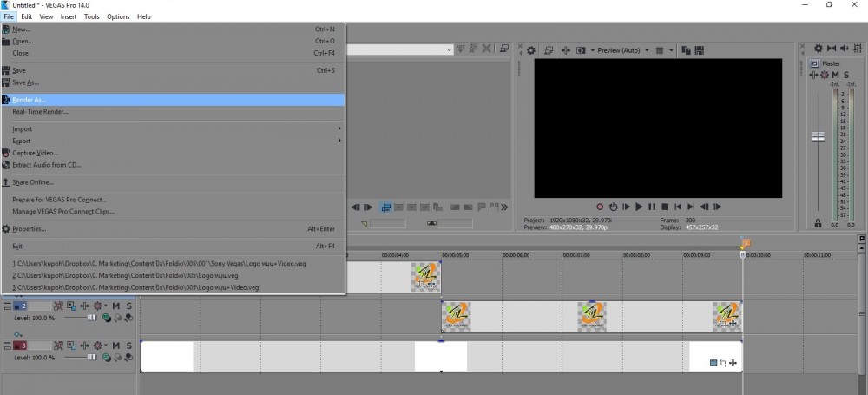Choose Capture Video from File menu
Viewport: 868px width, 395px height.
[x=173, y=153]
